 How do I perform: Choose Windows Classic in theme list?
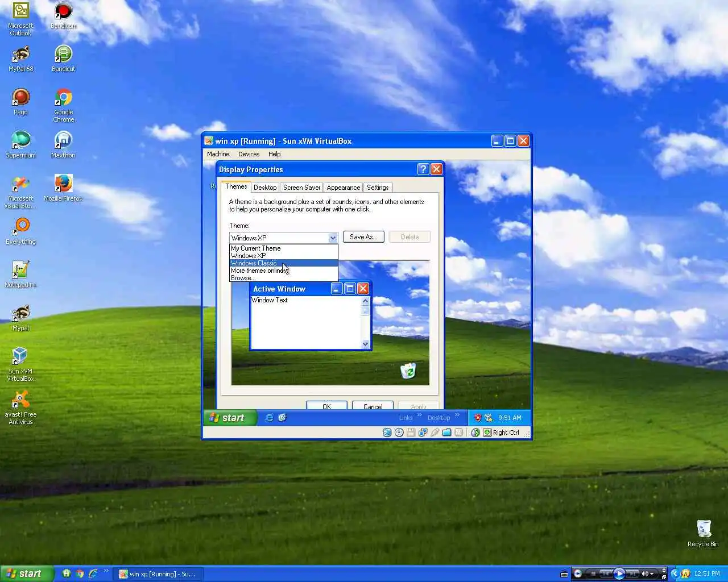[x=284, y=263]
